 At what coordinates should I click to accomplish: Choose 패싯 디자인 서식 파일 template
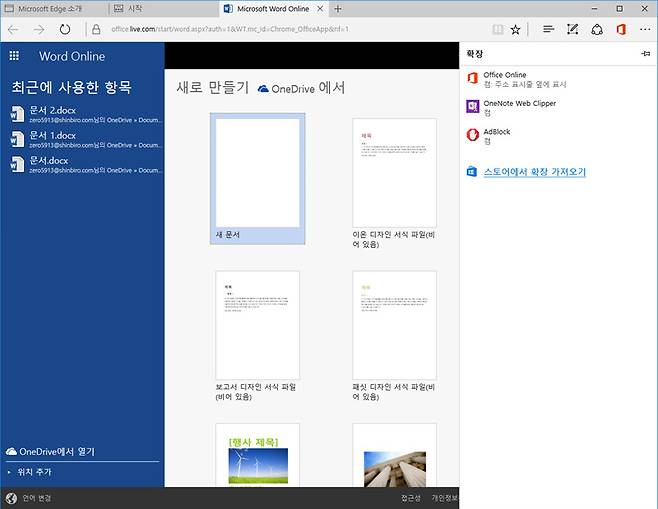click(394, 336)
